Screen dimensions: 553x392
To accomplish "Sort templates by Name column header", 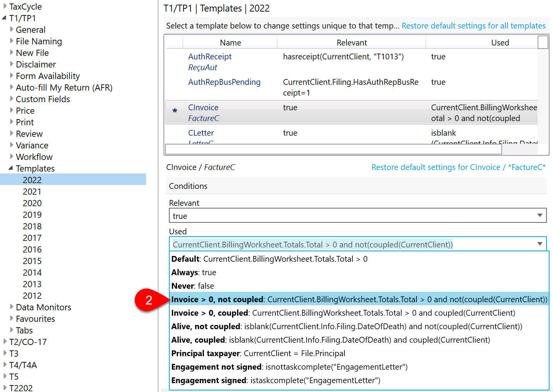I will click(x=230, y=42).
